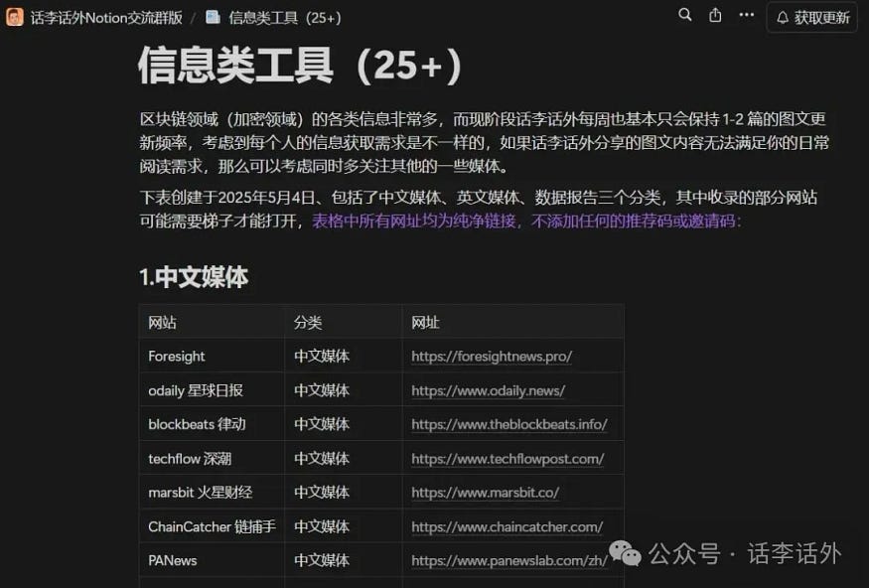Click the 获取更新 button
869x588 pixels.
812,18
